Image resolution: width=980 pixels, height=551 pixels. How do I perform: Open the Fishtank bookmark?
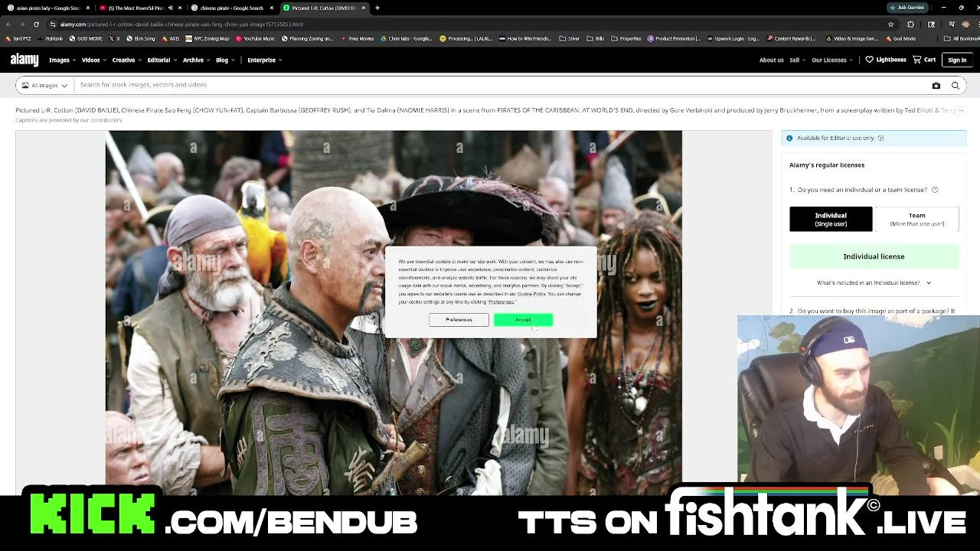tap(50, 38)
